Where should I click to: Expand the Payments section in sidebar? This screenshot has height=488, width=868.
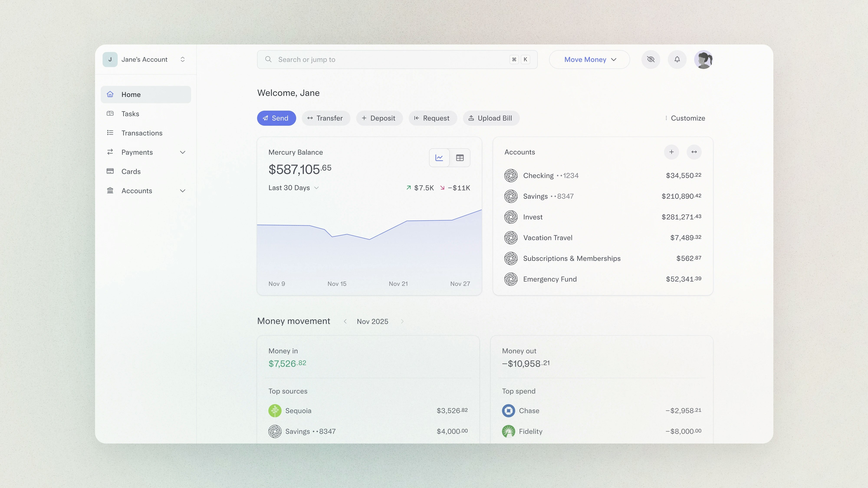[x=182, y=152]
